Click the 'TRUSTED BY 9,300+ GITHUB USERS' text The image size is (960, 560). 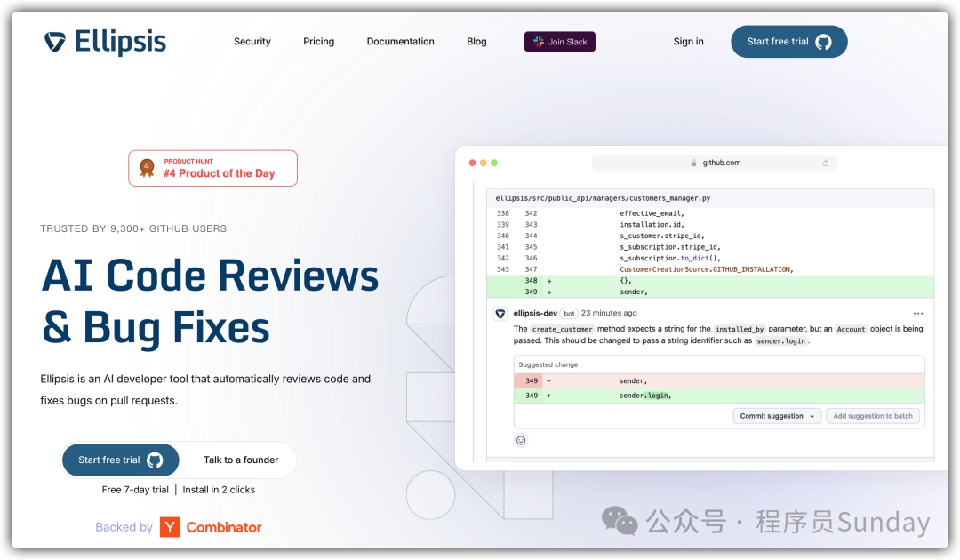click(133, 228)
